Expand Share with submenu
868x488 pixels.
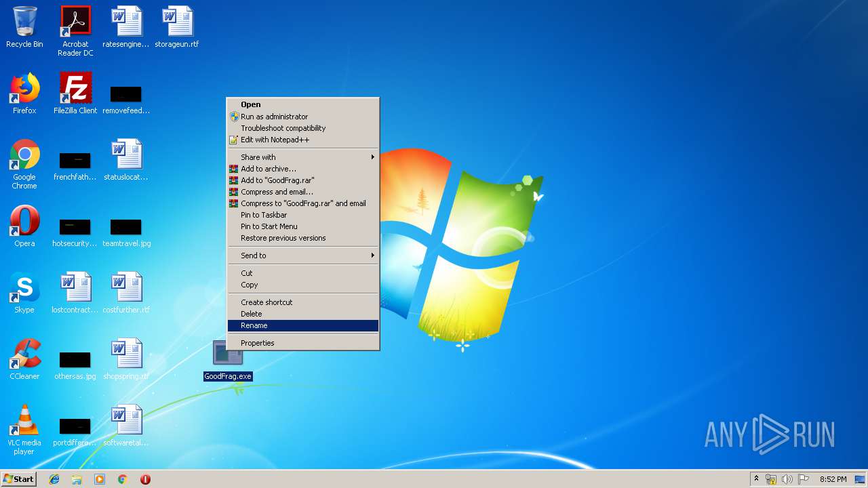point(302,157)
